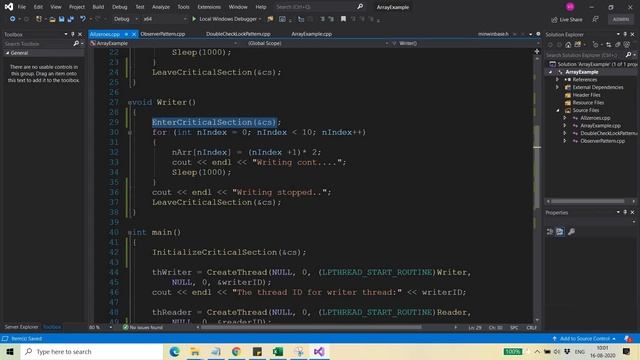Open the File menu
Screen dimensions: 640x360
point(22,7)
